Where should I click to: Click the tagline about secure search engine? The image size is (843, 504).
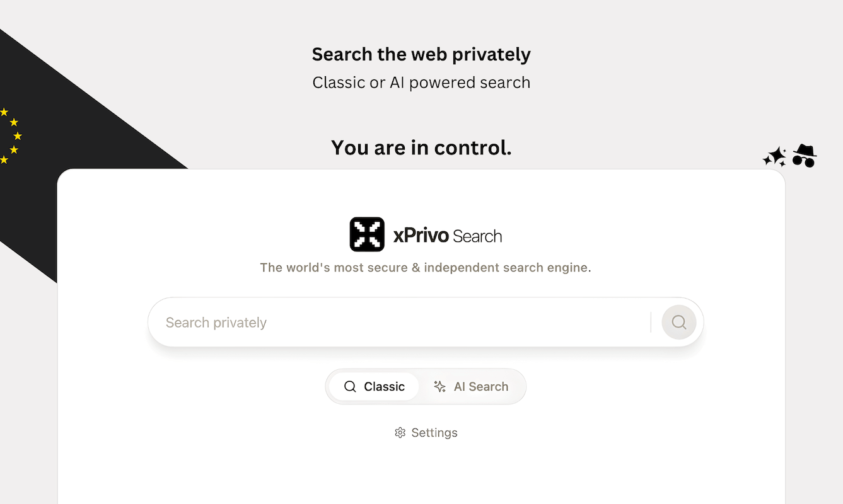pos(426,267)
